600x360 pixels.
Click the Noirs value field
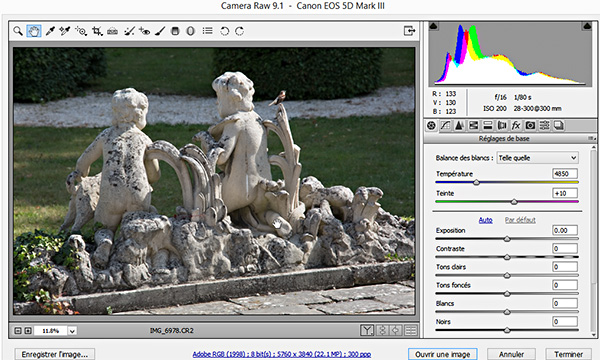565,322
